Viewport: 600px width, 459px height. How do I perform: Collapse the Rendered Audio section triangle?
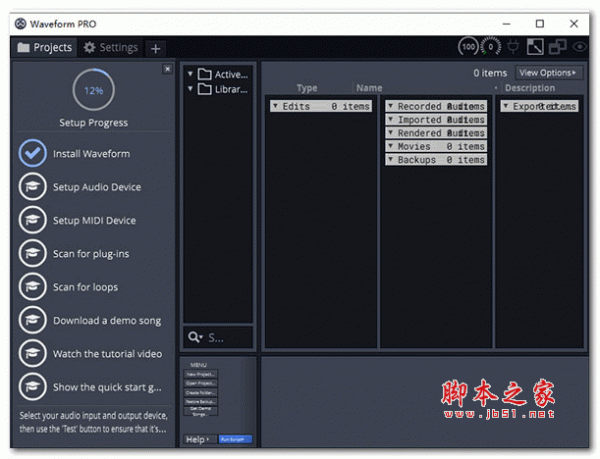[x=390, y=133]
